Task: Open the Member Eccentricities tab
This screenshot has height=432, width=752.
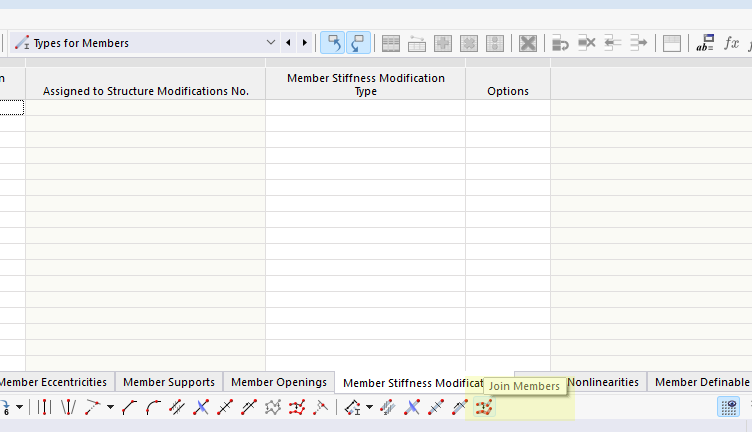Action: tap(54, 382)
